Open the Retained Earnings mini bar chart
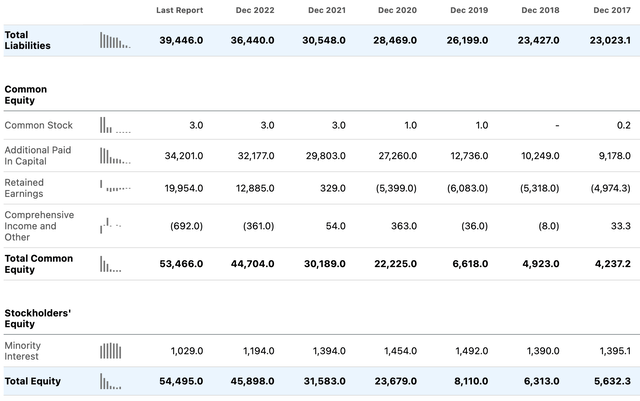The width and height of the screenshot is (640, 401). tap(115, 186)
